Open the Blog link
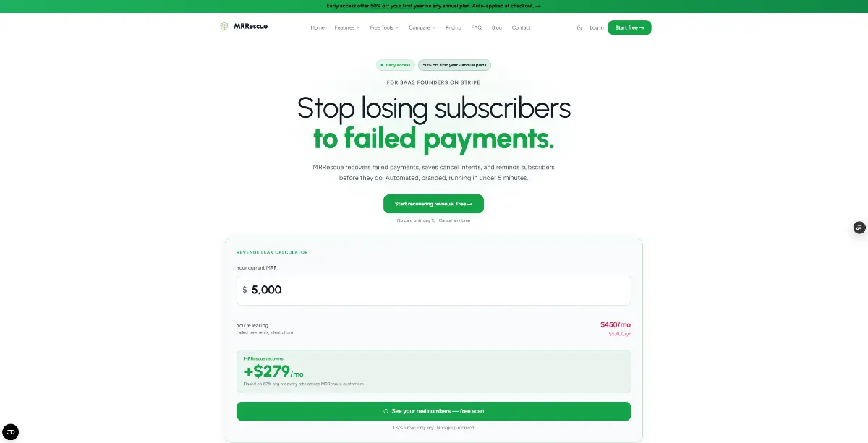868x443 pixels. pyautogui.click(x=496, y=27)
